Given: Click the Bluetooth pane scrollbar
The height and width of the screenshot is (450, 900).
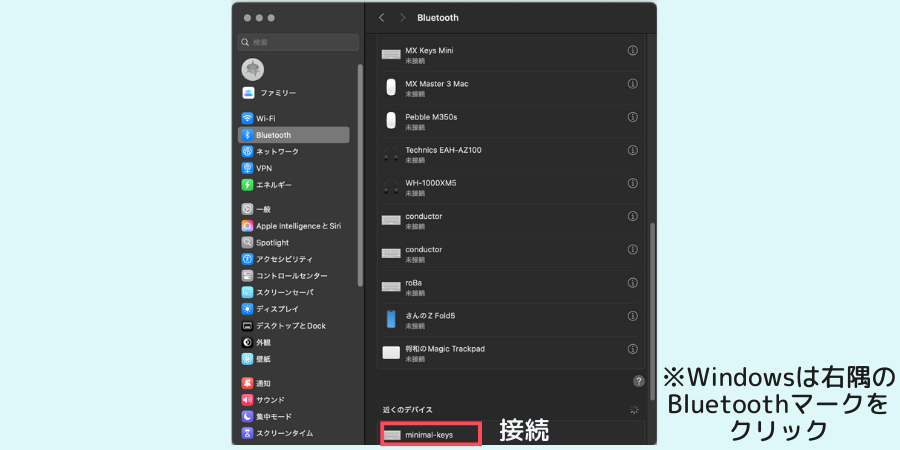Looking at the screenshot, I should click(x=651, y=311).
